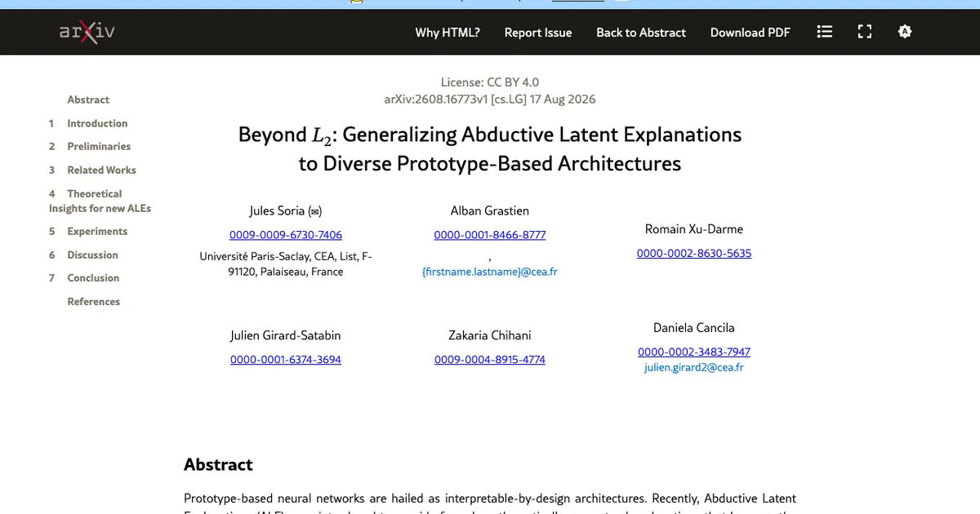Image resolution: width=980 pixels, height=514 pixels.
Task: Click the julien.girard2@cea.fr email address
Action: pyautogui.click(x=694, y=367)
